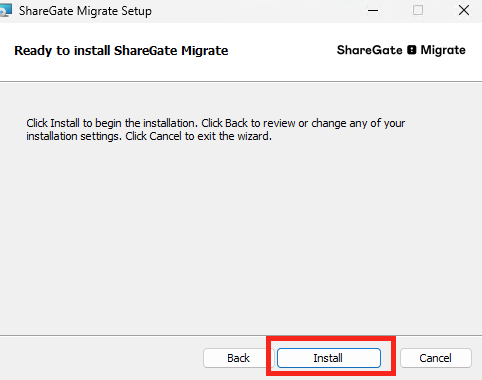This screenshot has height=380, width=482.
Task: Go back using the Back button
Action: pyautogui.click(x=238, y=358)
